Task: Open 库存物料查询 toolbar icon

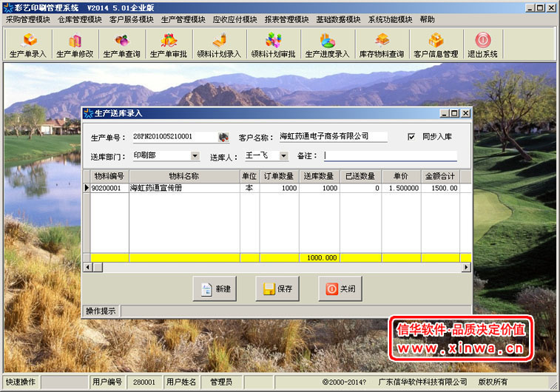Action: click(x=382, y=44)
